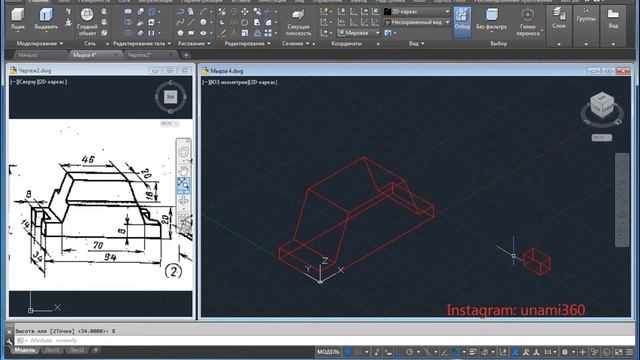The image size is (640, 360).
Task: Toggle the МОДЕЛЬ model space button
Action: pos(328,352)
